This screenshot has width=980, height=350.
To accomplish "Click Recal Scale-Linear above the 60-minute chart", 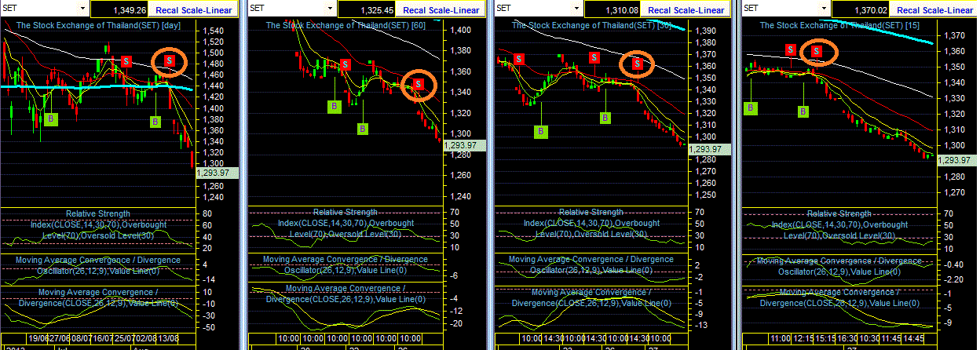I will click(442, 10).
